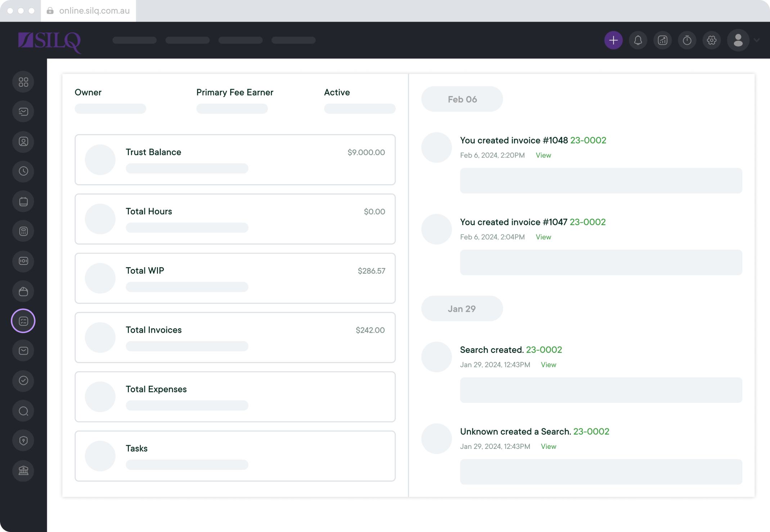This screenshot has height=532, width=770.
Task: Open the settings gear icon
Action: click(711, 40)
